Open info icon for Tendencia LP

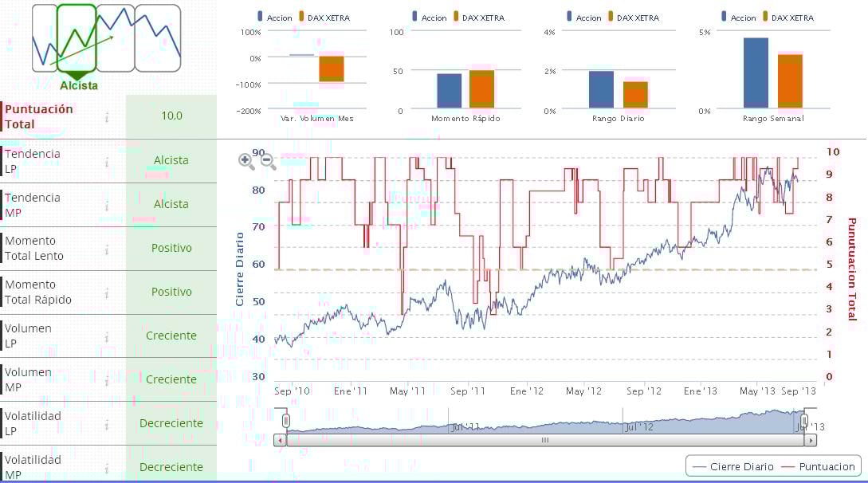[107, 162]
